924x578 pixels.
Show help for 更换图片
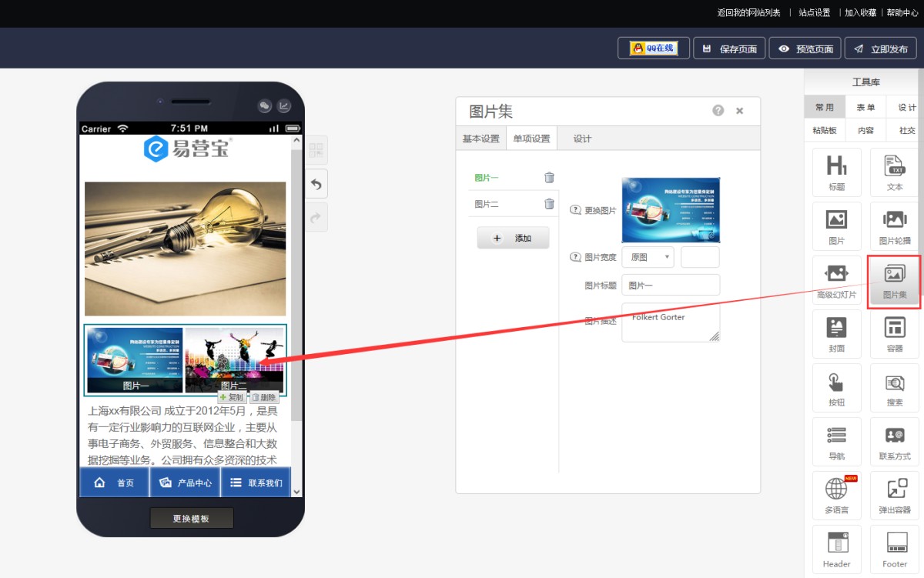point(575,210)
